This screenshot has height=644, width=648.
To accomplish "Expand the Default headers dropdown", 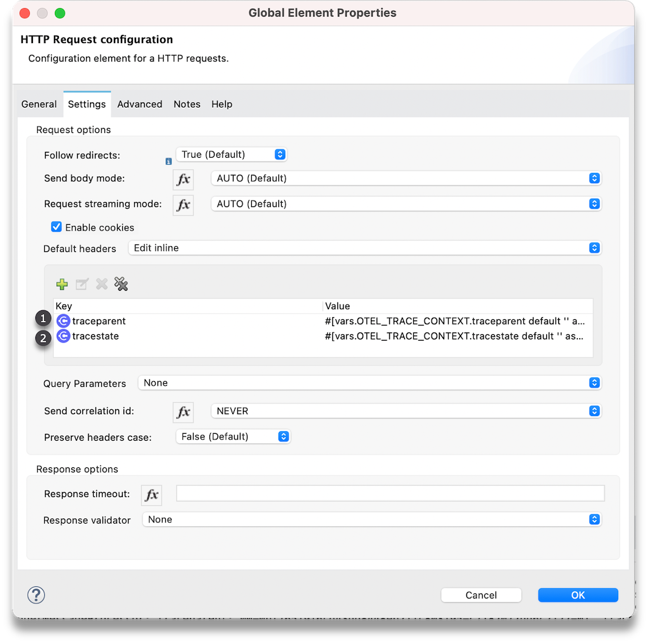I will [x=364, y=248].
